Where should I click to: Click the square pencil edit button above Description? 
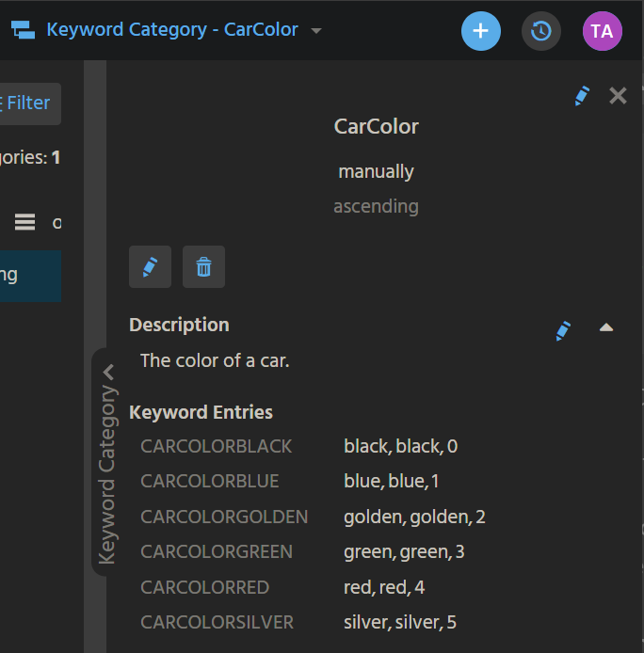coord(150,266)
